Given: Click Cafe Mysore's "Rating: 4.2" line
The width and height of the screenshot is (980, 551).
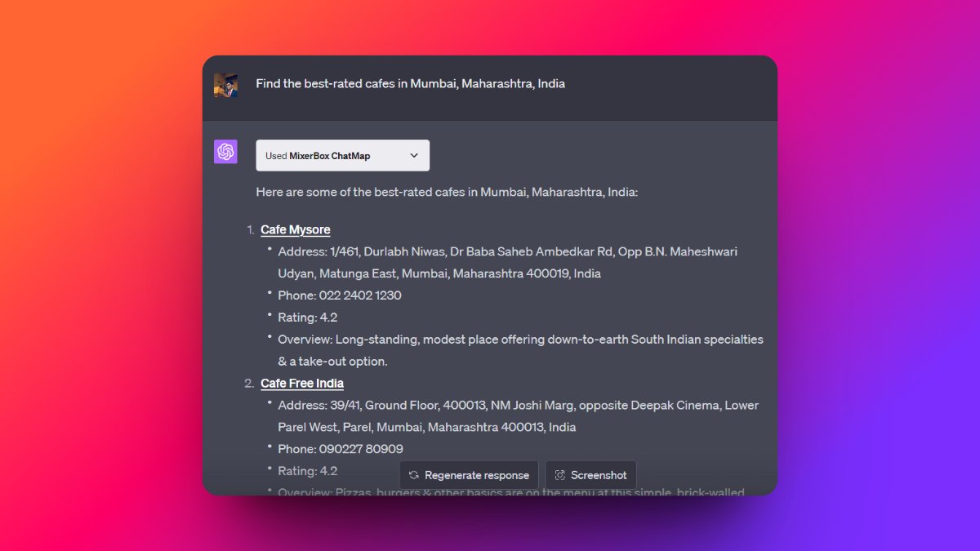Looking at the screenshot, I should [x=308, y=318].
